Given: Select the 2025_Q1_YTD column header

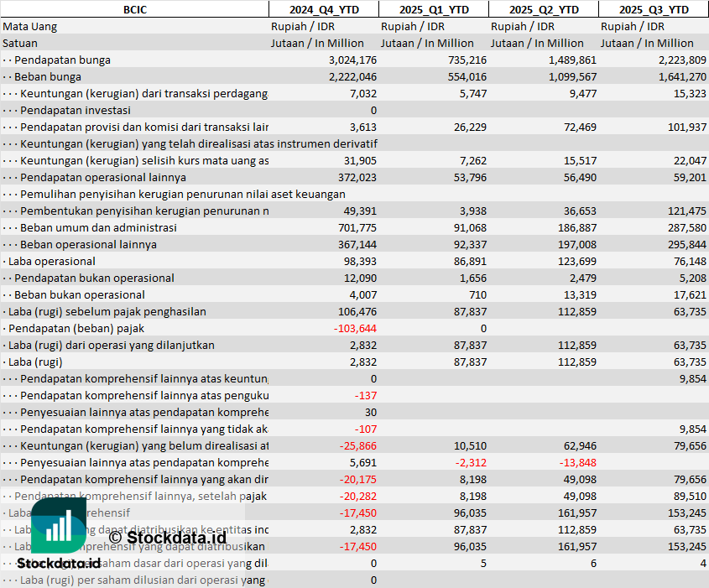Looking at the screenshot, I should pos(434,9).
